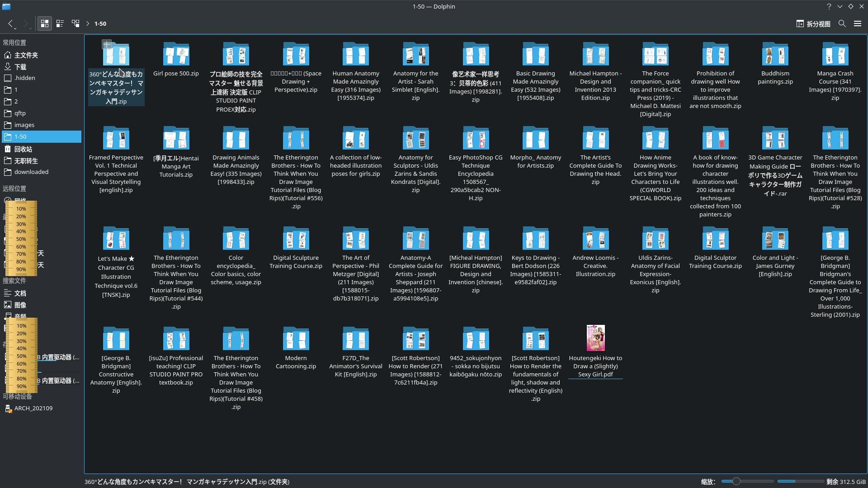
Task: Toggle selection plus marker on first folder
Action: click(x=107, y=44)
